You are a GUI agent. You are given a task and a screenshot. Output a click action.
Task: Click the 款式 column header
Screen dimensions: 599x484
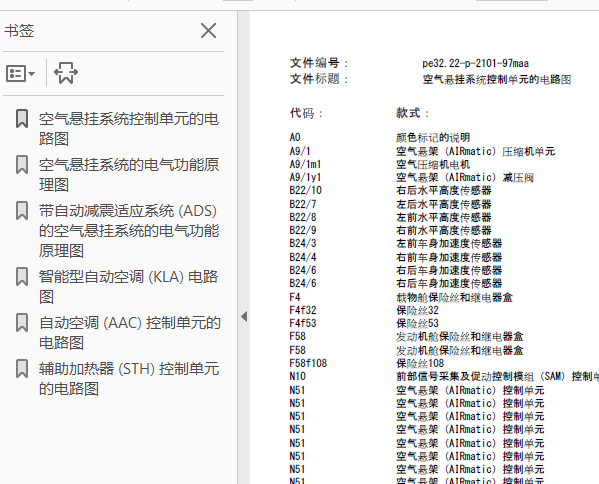point(412,113)
